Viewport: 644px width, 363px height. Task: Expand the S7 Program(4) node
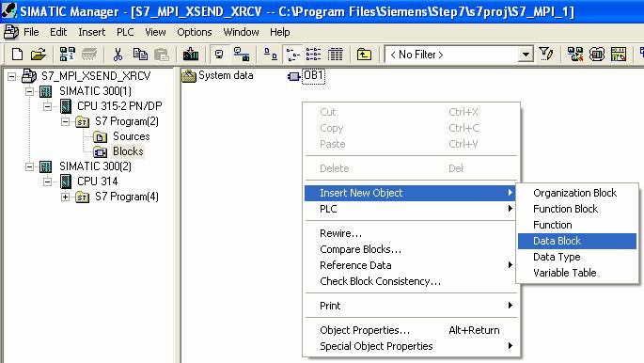coord(65,197)
